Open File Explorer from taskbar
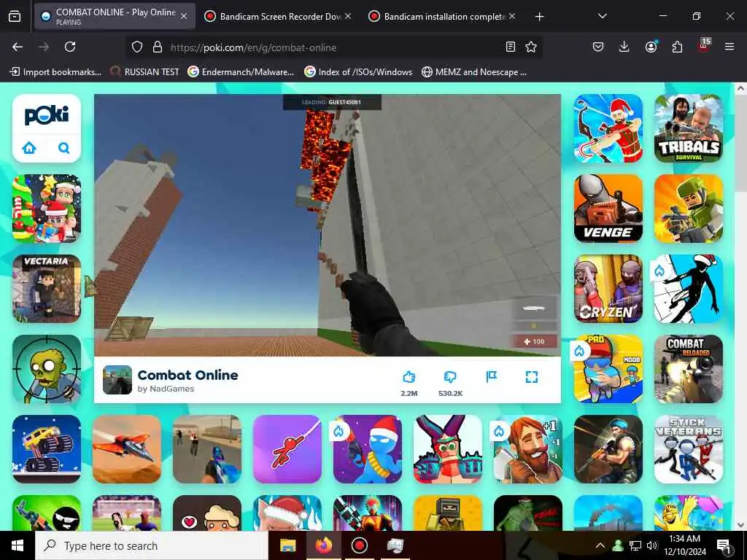The image size is (747, 560). [287, 545]
